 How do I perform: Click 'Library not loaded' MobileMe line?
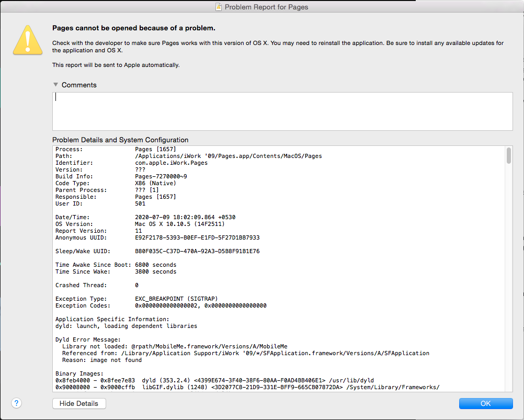tap(175, 346)
